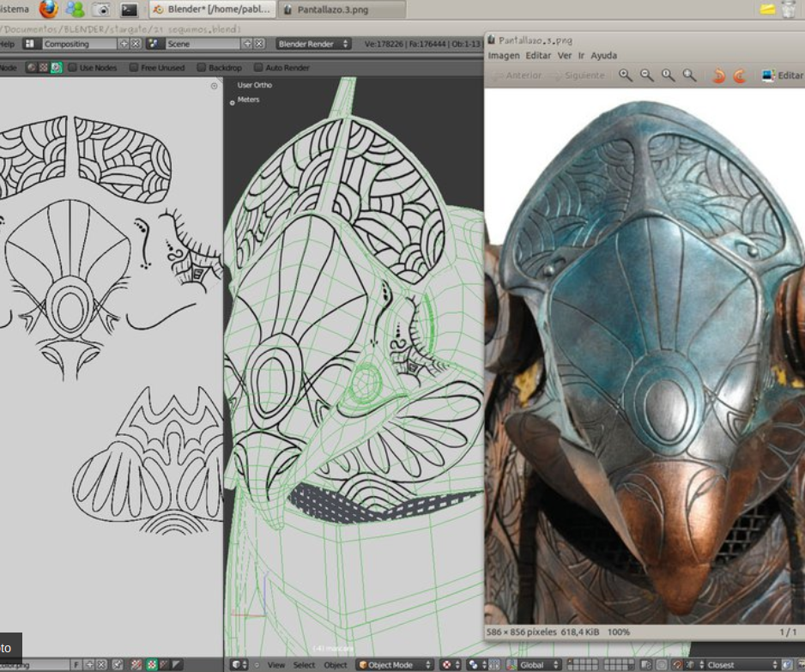Screen dimensions: 805x672
Task: Open the screenshot camera tool in the panel
Action: (102, 9)
